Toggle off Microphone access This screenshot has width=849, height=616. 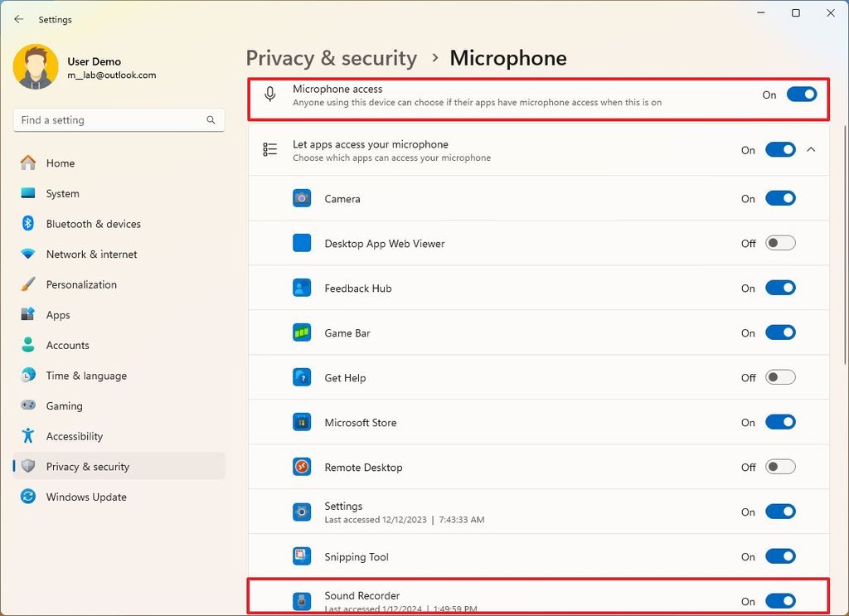(x=801, y=95)
